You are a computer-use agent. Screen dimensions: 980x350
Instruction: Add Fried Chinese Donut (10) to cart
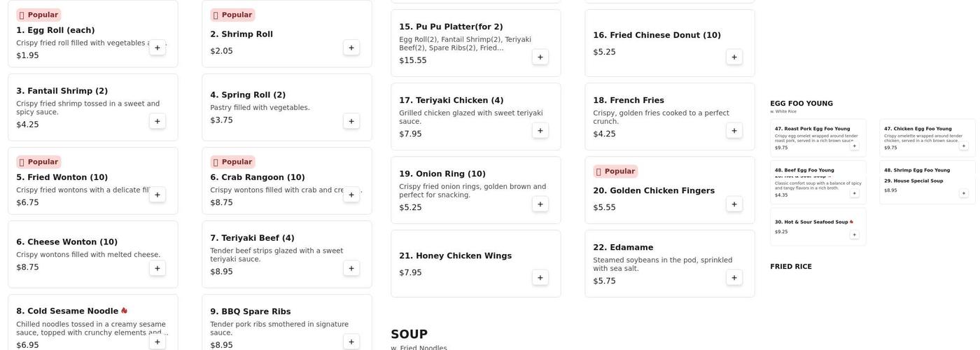click(x=734, y=57)
